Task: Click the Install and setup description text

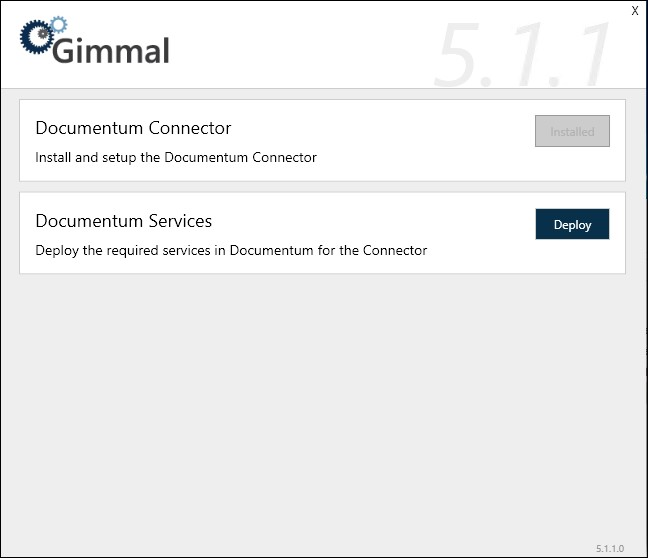Action: (x=176, y=157)
